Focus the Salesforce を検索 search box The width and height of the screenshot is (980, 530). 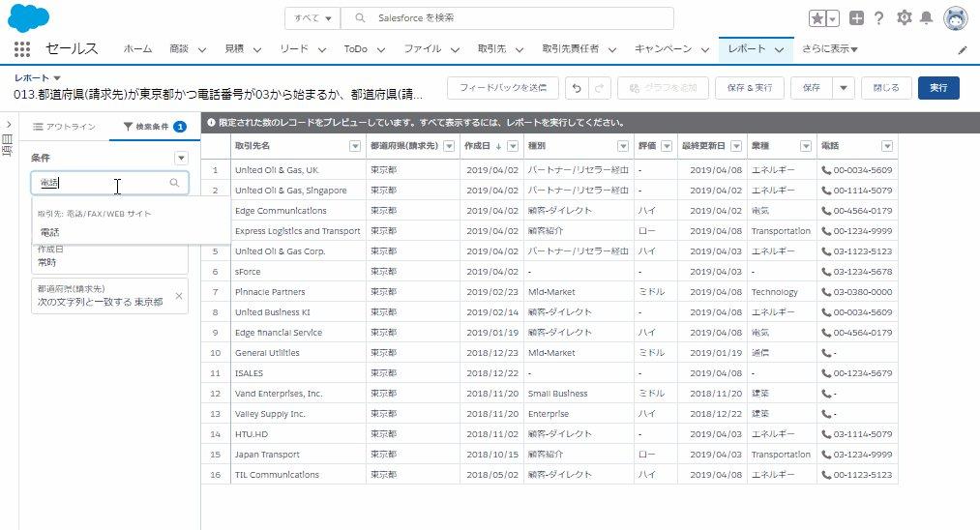click(x=508, y=18)
